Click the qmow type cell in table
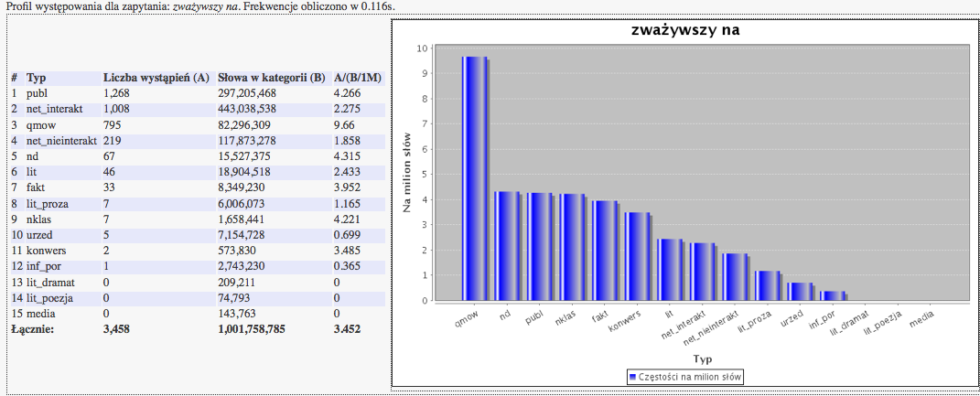Image resolution: width=980 pixels, height=396 pixels. 40,123
